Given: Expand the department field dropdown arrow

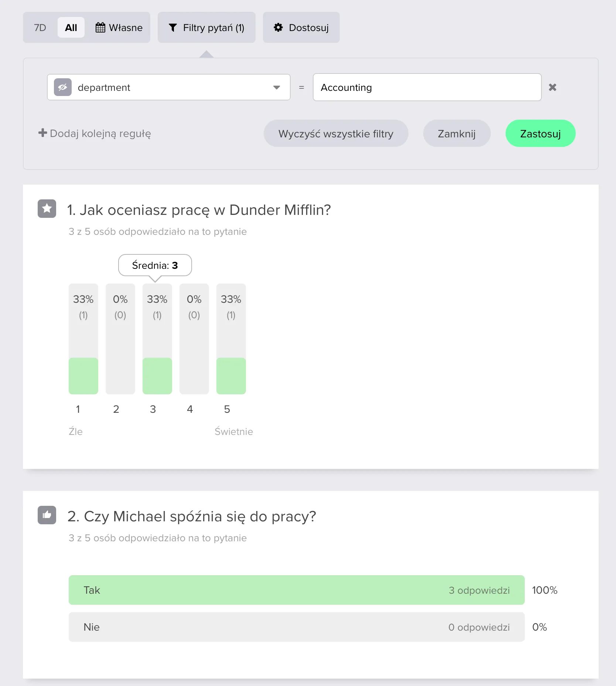Looking at the screenshot, I should [x=277, y=88].
